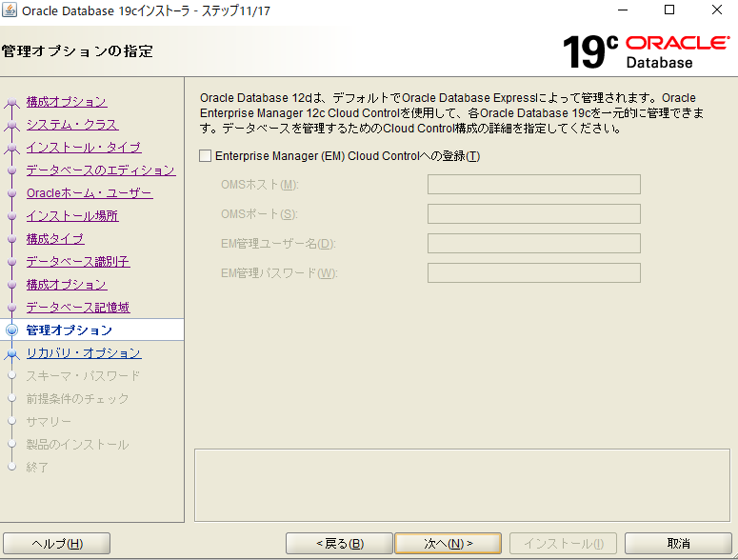The image size is (738, 560).
Task: Jump to データベースのエディション step
Action: (100, 170)
